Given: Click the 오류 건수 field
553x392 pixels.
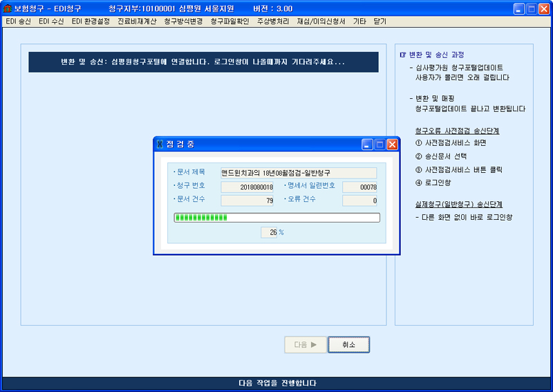Looking at the screenshot, I should [x=359, y=200].
